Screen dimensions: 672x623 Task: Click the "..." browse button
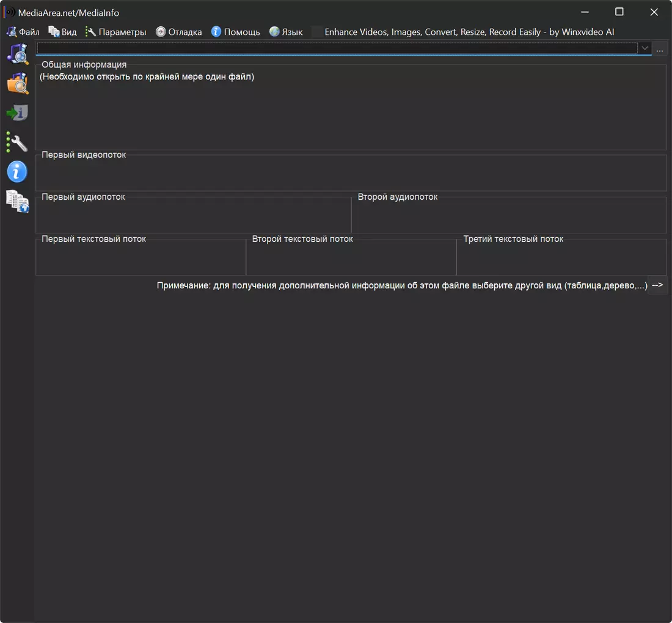(660, 49)
